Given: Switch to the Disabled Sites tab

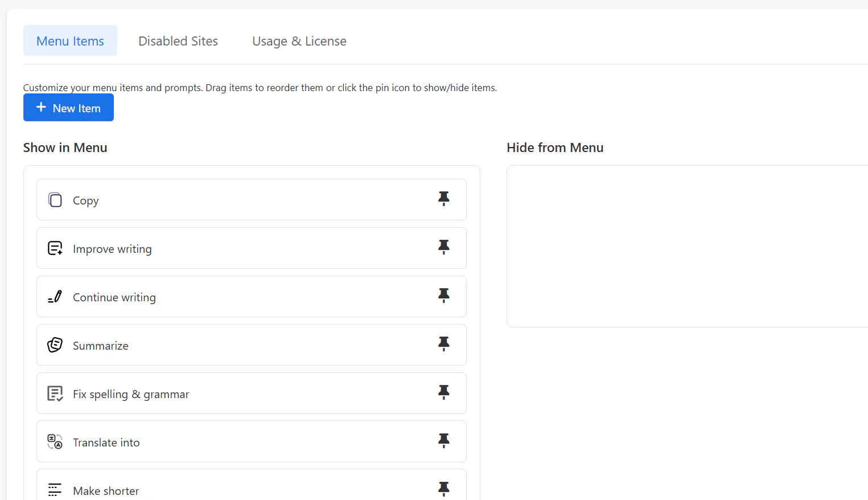Looking at the screenshot, I should [178, 40].
